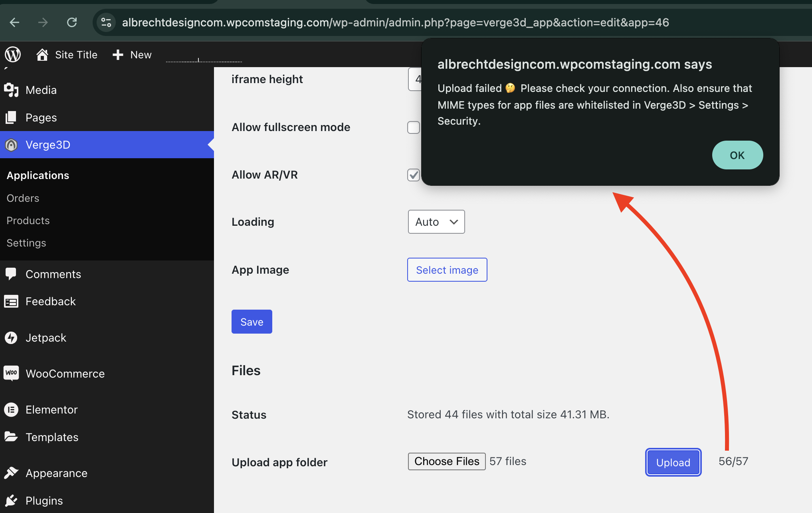
Task: Select the Pages icon in sidebar
Action: pos(12,117)
